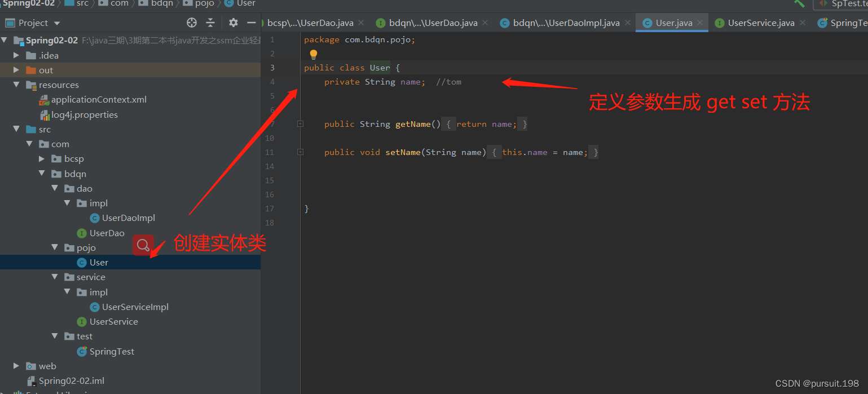Click the locate/scroll-from-source target icon

pyautogui.click(x=192, y=23)
